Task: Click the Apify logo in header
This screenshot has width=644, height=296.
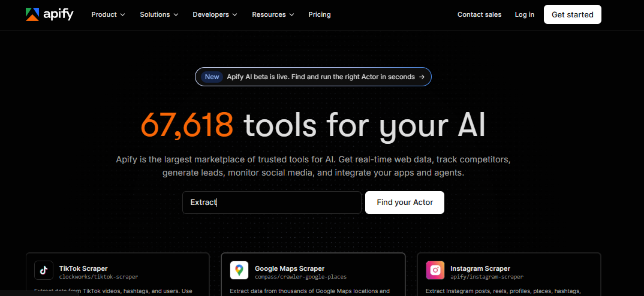Action: [49, 14]
